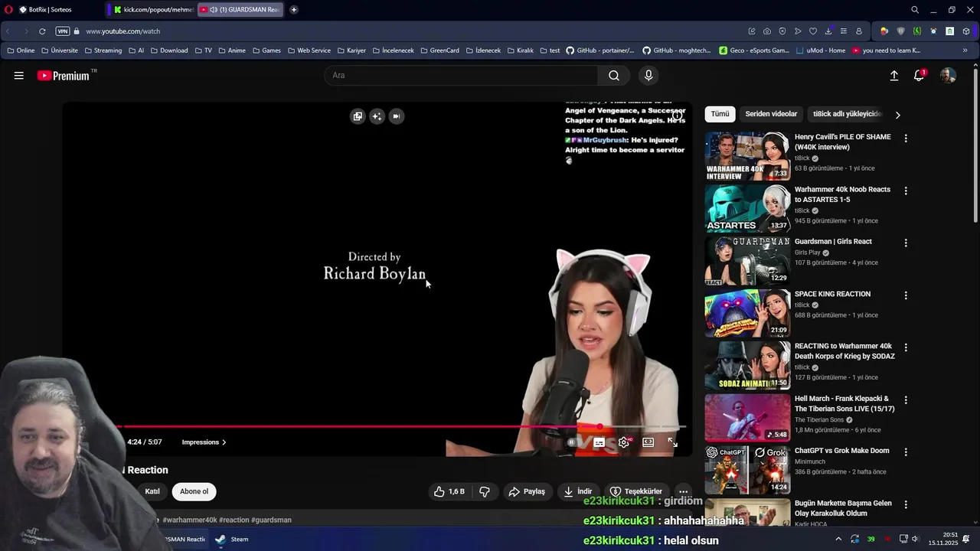Click the Abone ol subscribe button

pyautogui.click(x=194, y=491)
